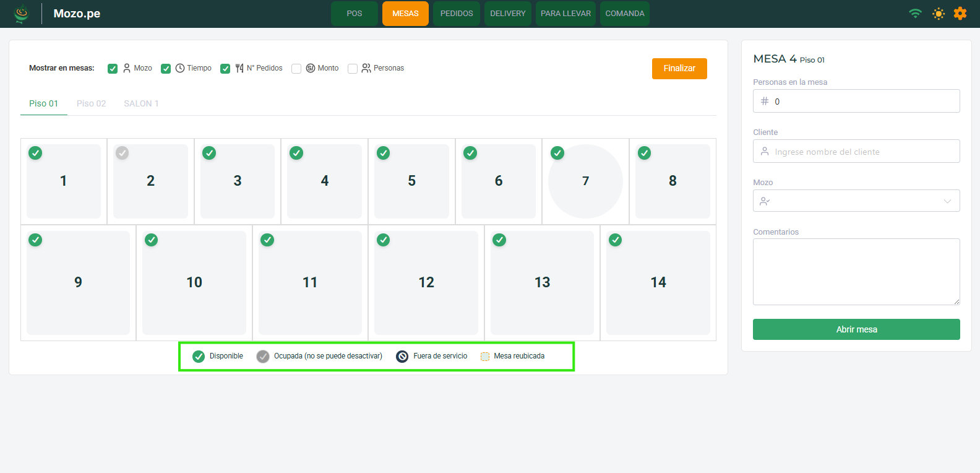980x473 pixels.
Task: Uncheck the Mozo display checkbox
Action: 113,69
